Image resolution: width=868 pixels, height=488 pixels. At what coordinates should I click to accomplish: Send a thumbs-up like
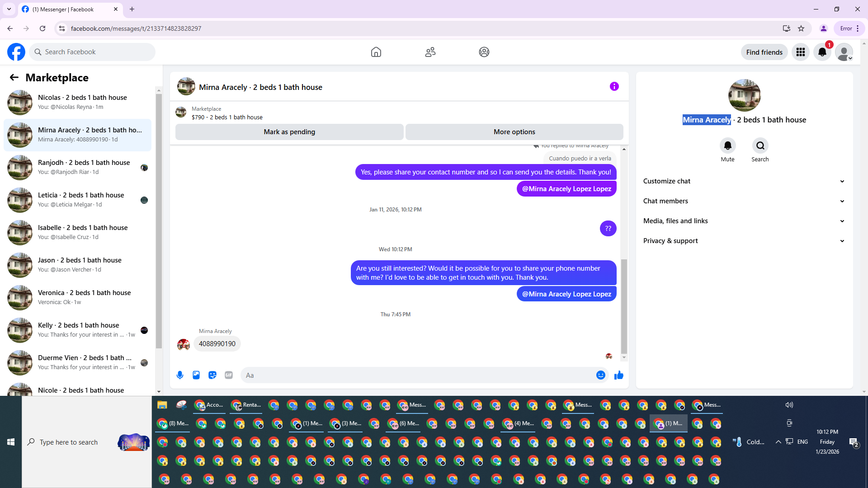619,375
